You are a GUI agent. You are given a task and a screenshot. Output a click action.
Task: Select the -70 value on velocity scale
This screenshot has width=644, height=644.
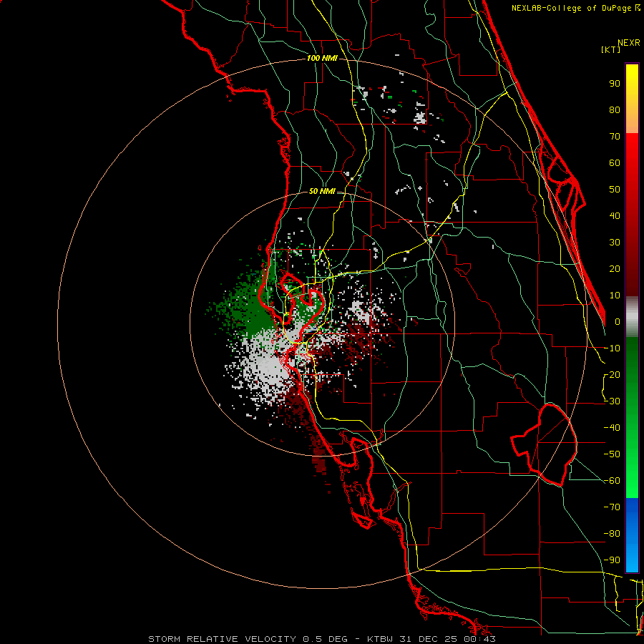point(612,507)
